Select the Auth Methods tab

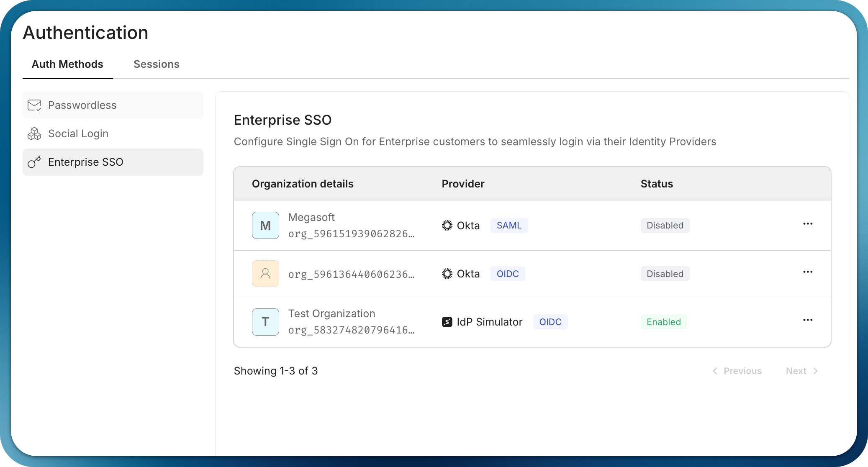(67, 64)
